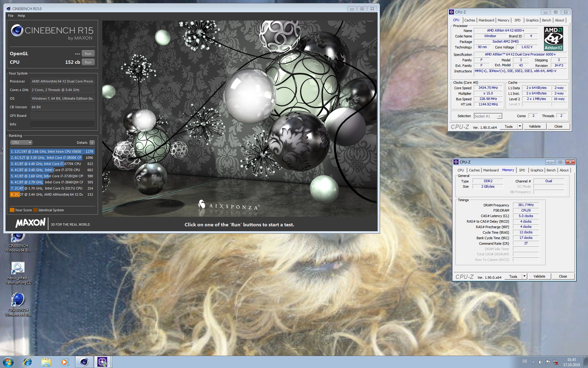Open Bench tab in lower CPU-Z window
588x368 pixels.
551,170
